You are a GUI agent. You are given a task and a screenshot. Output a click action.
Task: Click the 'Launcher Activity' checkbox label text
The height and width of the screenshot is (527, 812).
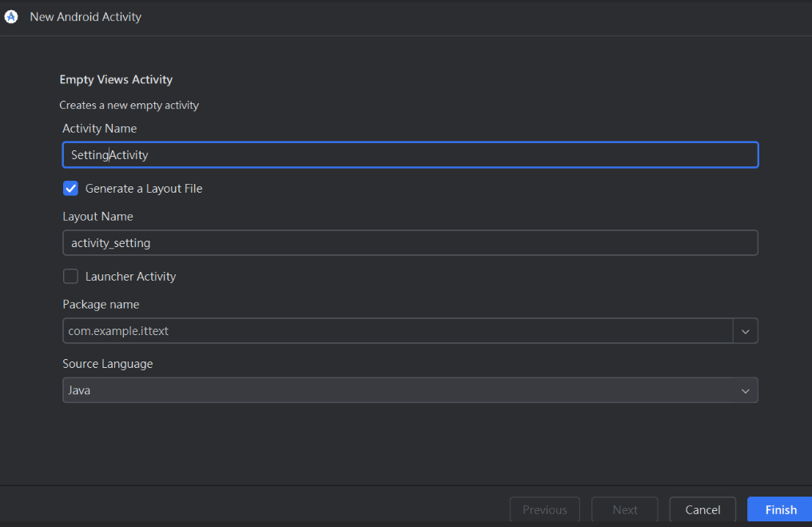click(x=130, y=277)
